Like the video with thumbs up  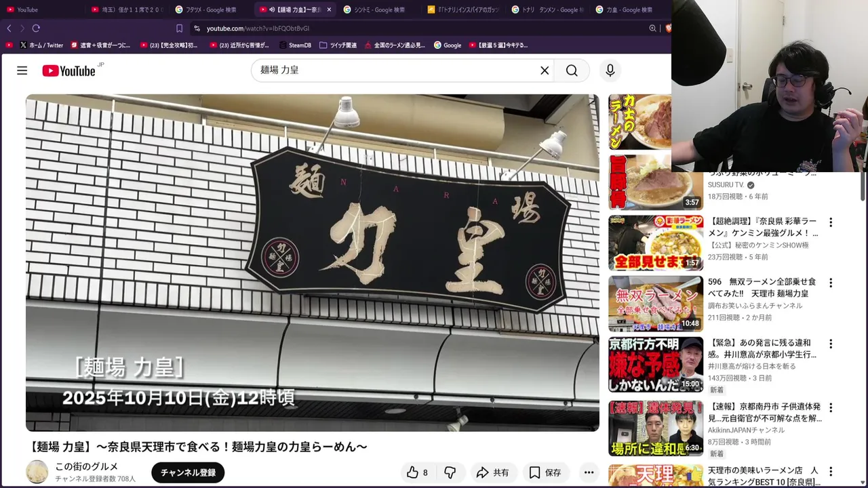pos(418,472)
